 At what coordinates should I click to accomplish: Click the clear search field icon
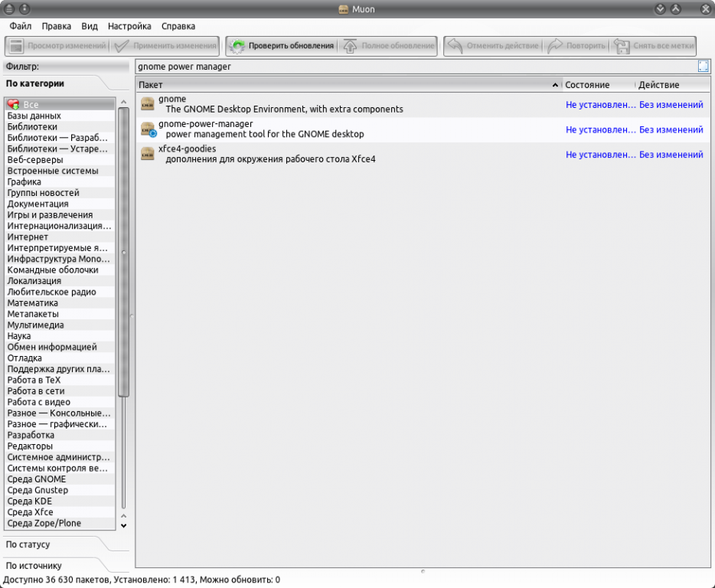(704, 67)
